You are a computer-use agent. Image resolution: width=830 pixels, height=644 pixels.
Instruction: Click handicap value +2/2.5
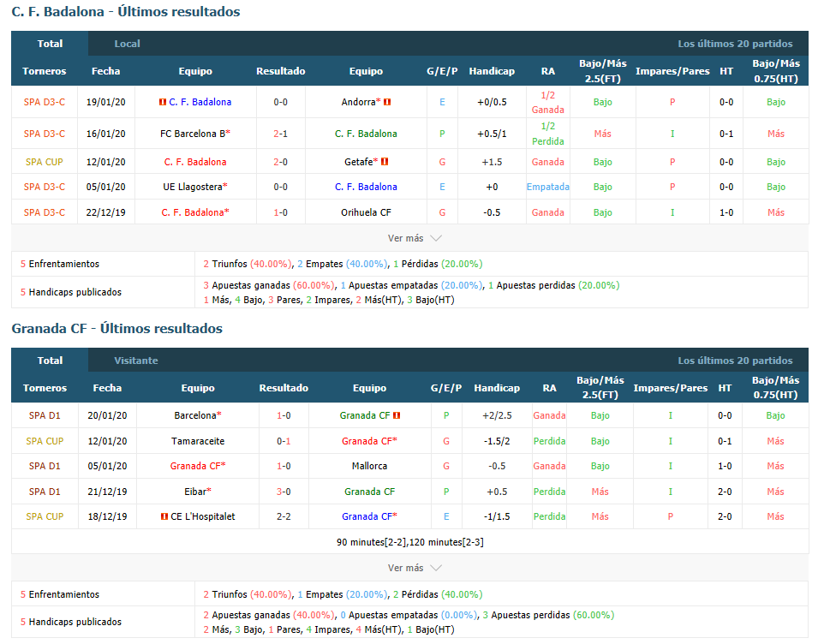(497, 415)
